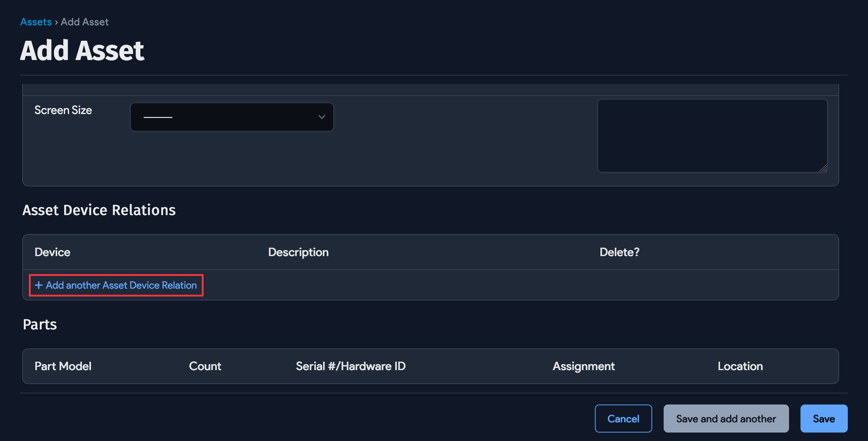
Task: Click the Part Model column header
Action: point(63,366)
